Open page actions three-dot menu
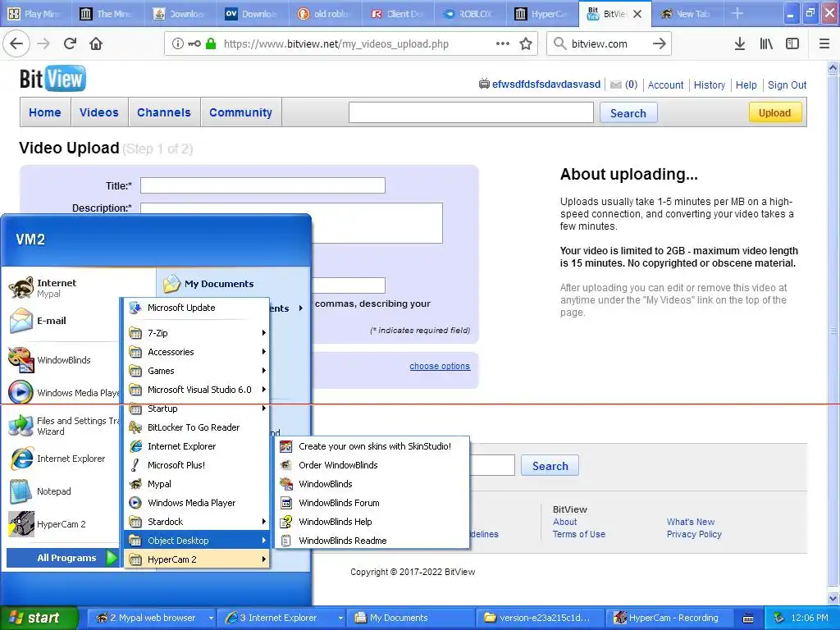The image size is (840, 630). tap(503, 44)
